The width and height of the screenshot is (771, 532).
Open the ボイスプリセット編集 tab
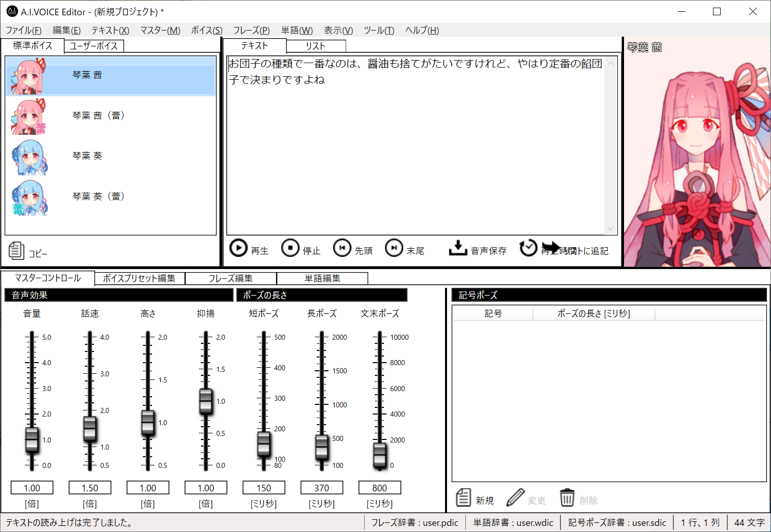(139, 278)
